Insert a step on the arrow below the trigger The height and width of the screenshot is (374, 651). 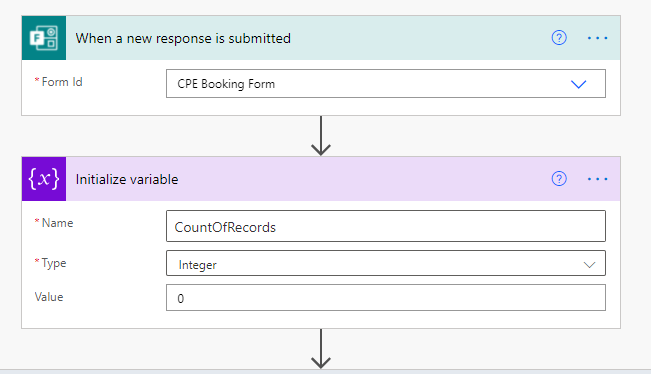click(321, 136)
